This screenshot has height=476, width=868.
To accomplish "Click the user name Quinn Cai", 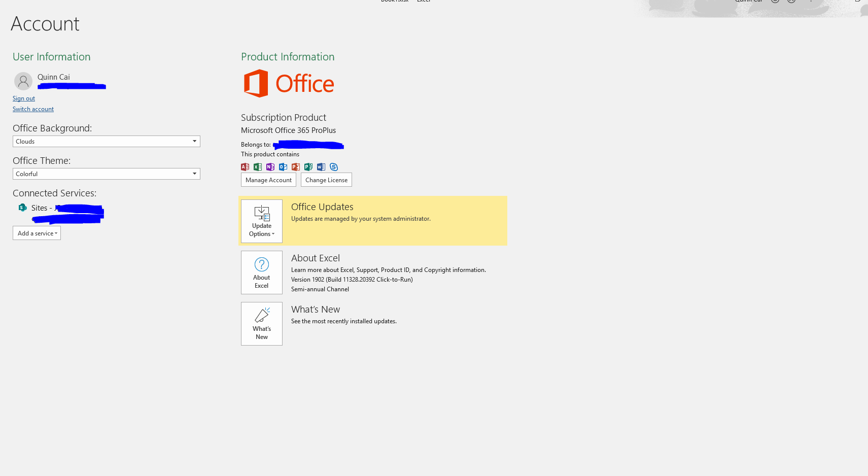I will 54,77.
